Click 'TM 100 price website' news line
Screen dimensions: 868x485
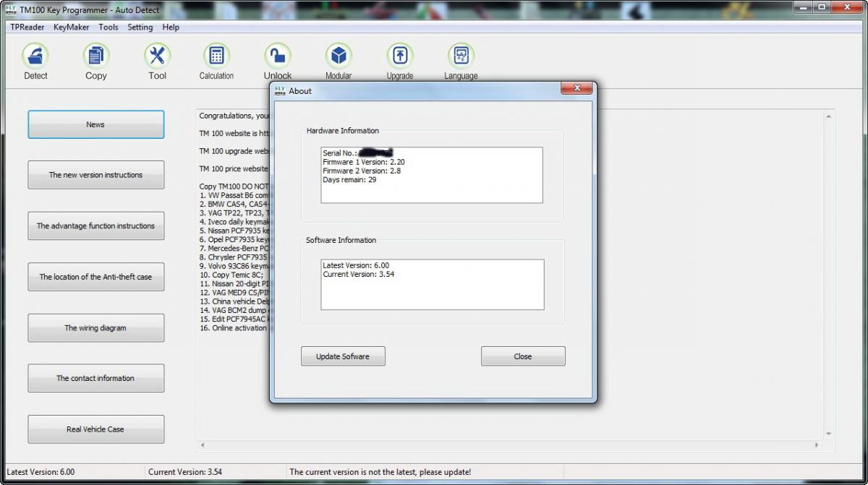(234, 168)
